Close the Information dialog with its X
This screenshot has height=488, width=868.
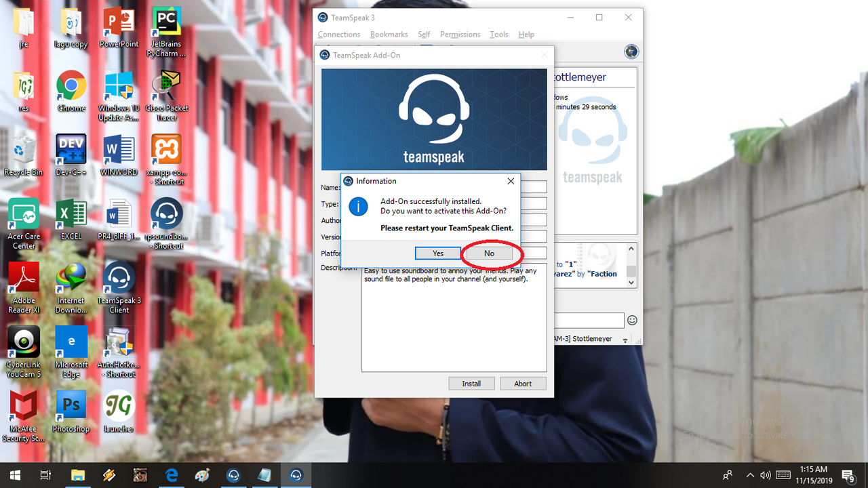click(x=511, y=181)
